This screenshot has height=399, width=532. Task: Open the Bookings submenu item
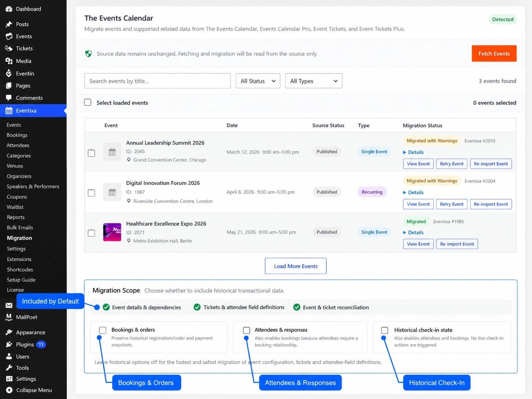coord(17,135)
